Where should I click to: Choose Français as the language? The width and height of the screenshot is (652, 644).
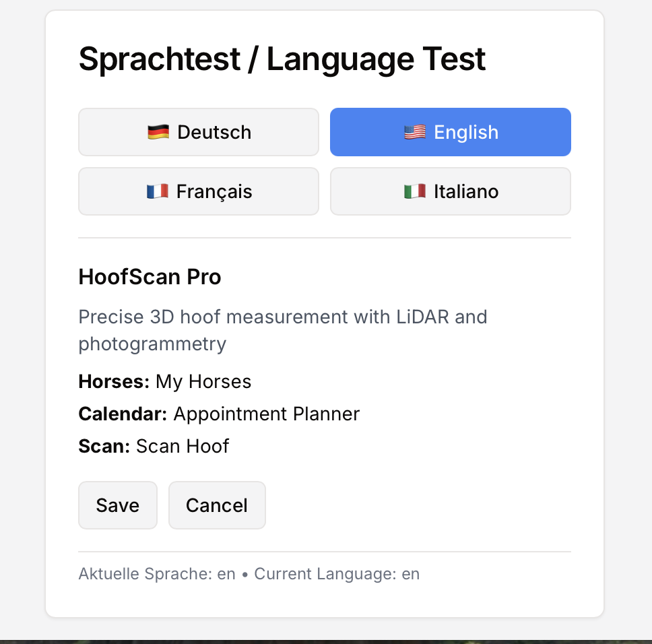(x=199, y=191)
